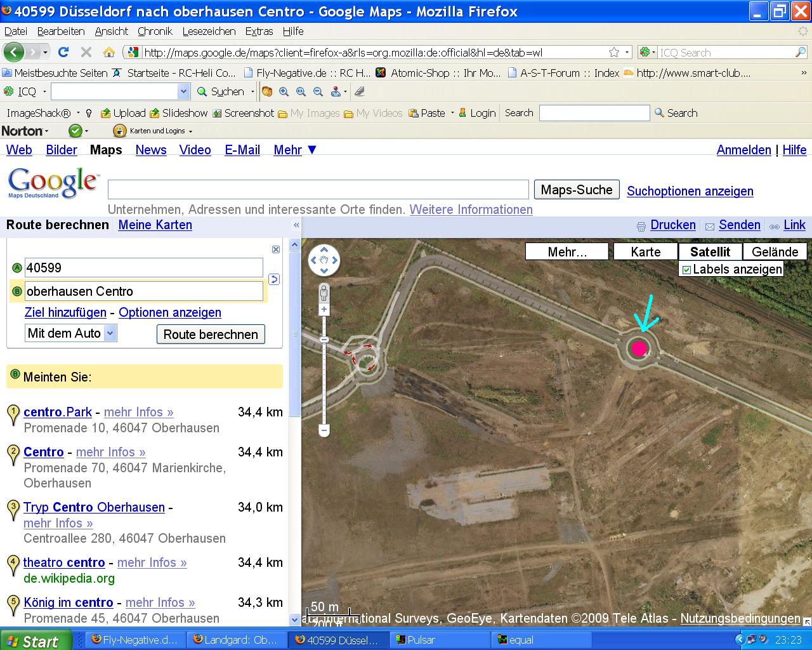The height and width of the screenshot is (650, 812).
Task: Swap start and destination with reverse icon
Action: (274, 279)
